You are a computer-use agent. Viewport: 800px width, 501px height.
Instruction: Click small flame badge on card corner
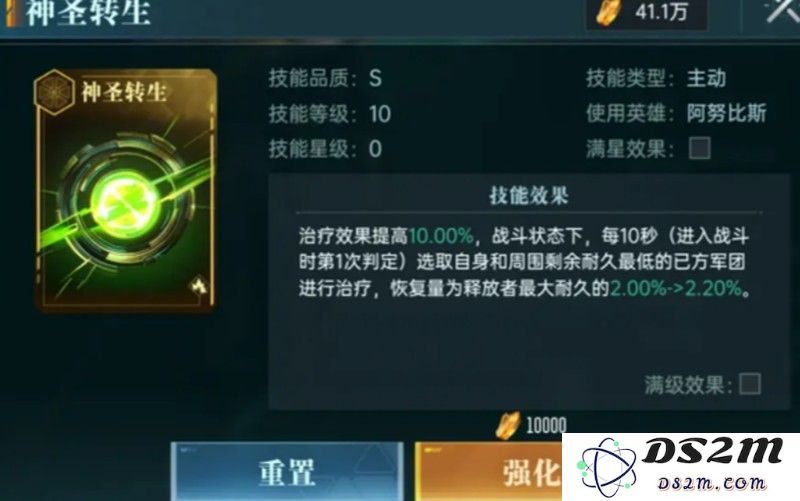(199, 286)
